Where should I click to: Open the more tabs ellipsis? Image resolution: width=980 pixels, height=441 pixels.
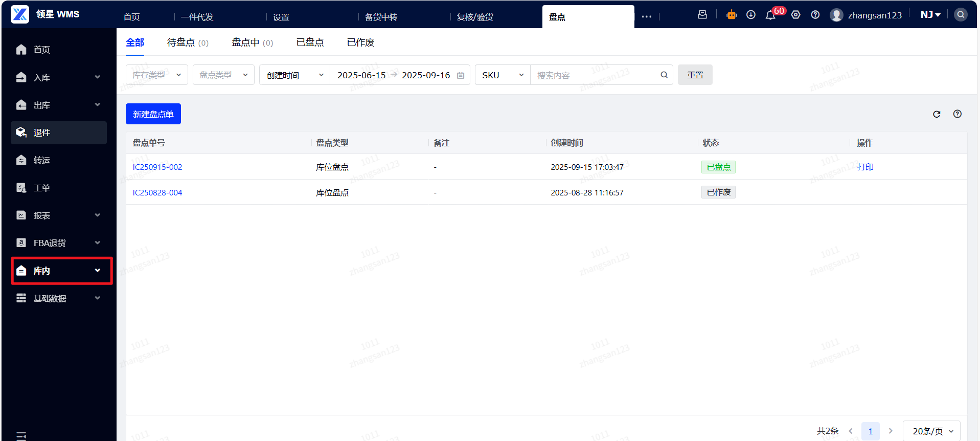(647, 17)
